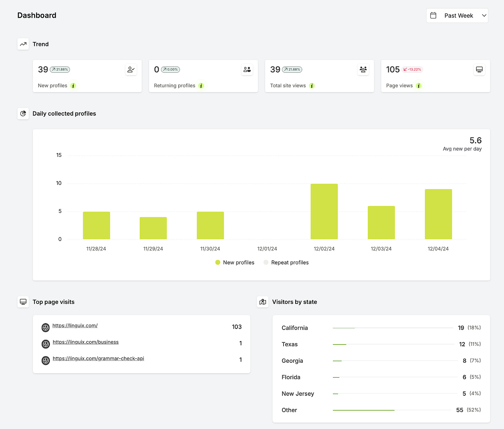Viewport: 504px width, 429px height.
Task: Click the 11/29/24 chart bar
Action: (153, 228)
